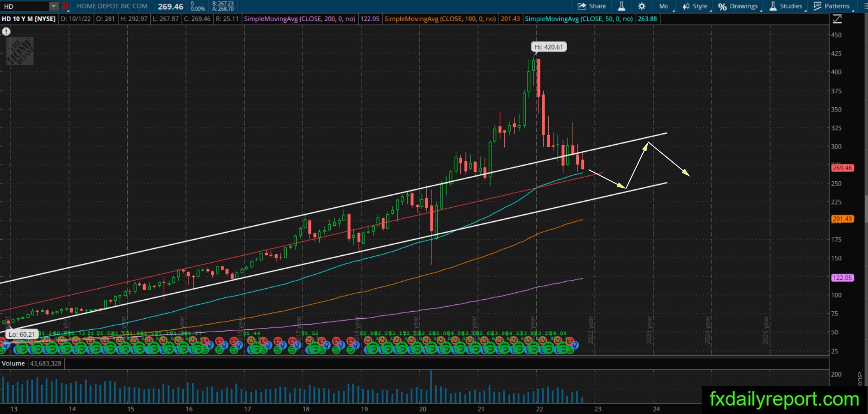Click the 22 year label on time axis

[539, 408]
